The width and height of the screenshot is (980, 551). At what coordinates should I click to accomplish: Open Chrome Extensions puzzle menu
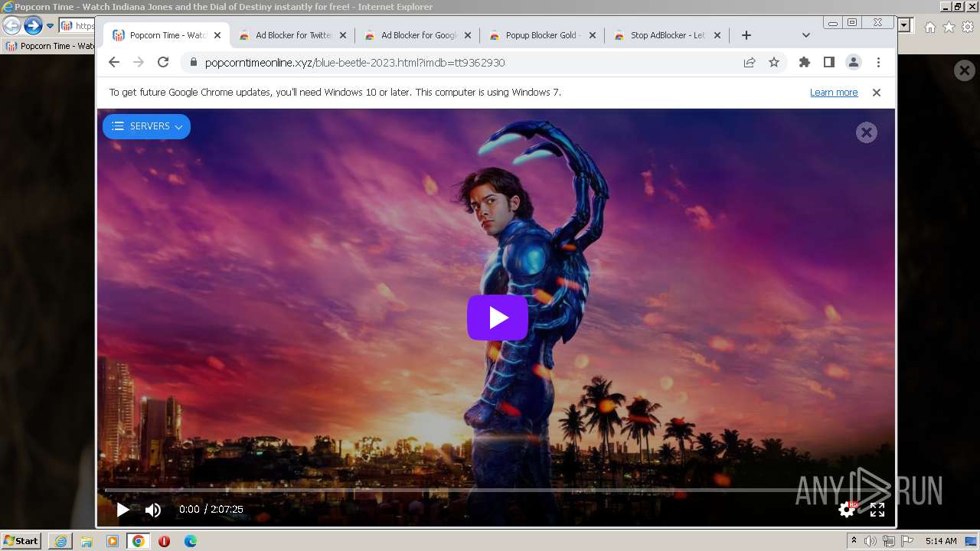pos(805,62)
